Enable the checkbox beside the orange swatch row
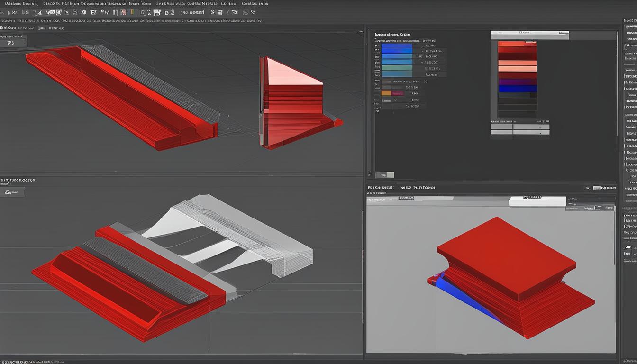 (x=379, y=93)
